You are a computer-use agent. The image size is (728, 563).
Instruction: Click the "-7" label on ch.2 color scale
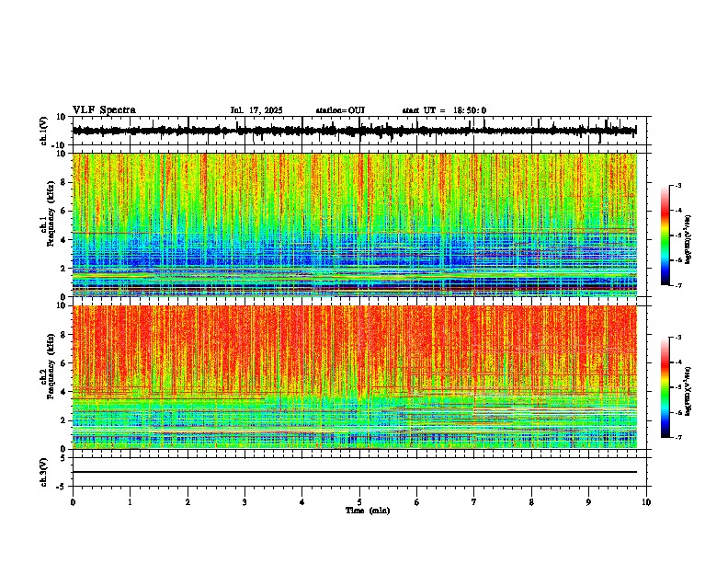coord(677,437)
